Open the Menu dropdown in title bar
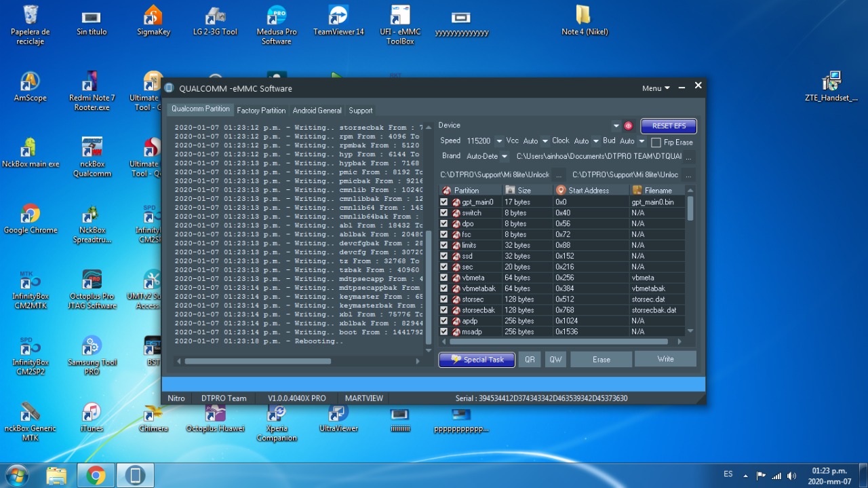868x488 pixels. pyautogui.click(x=655, y=88)
